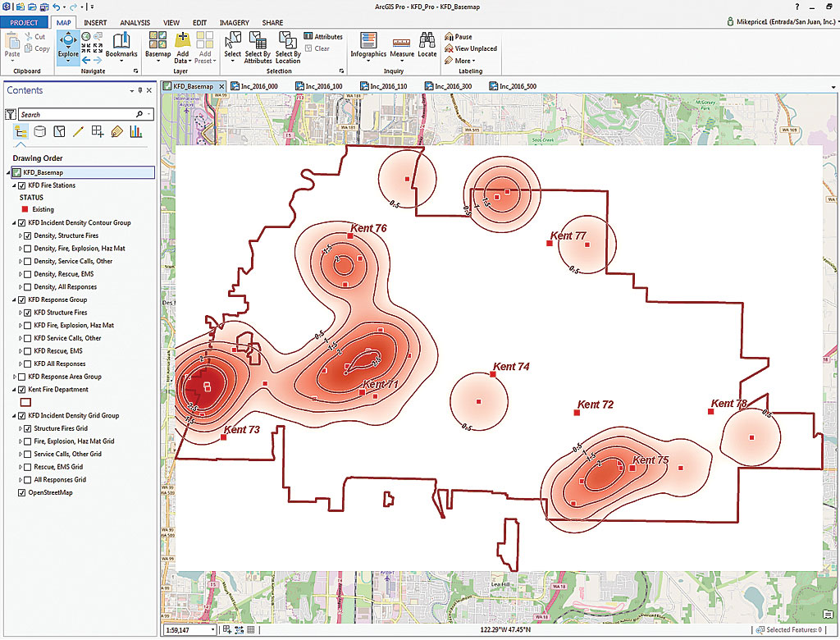Viewport: 840px width, 640px height.
Task: Click the red Existing status symbol swatch
Action: point(24,210)
